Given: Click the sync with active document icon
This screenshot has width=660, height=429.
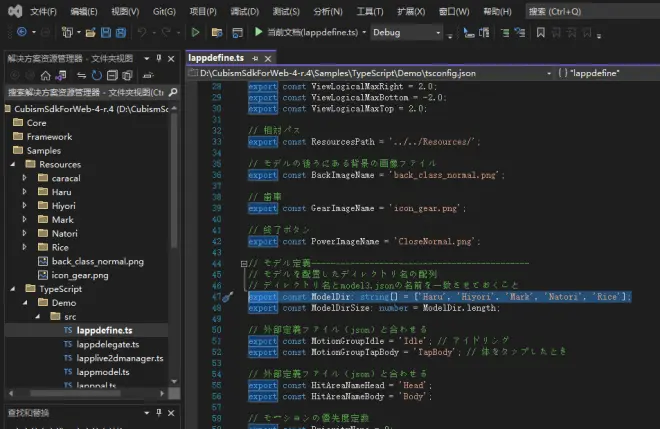Looking at the screenshot, I should pos(81,75).
